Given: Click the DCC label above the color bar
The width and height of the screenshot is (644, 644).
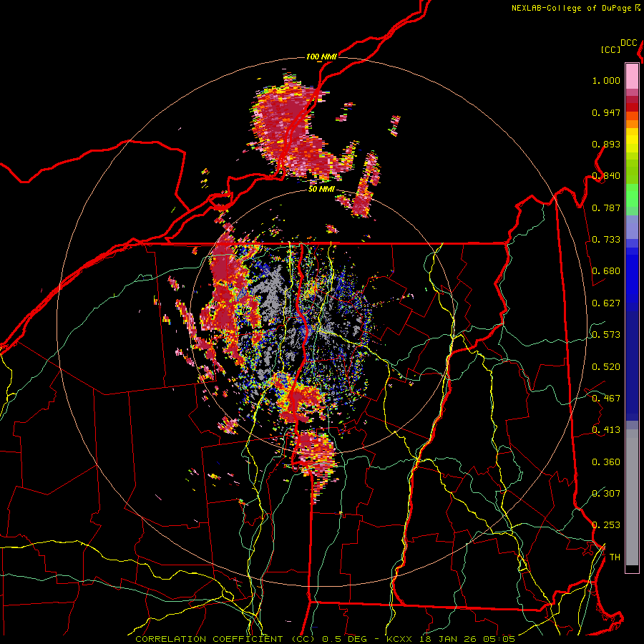Looking at the screenshot, I should [x=628, y=43].
